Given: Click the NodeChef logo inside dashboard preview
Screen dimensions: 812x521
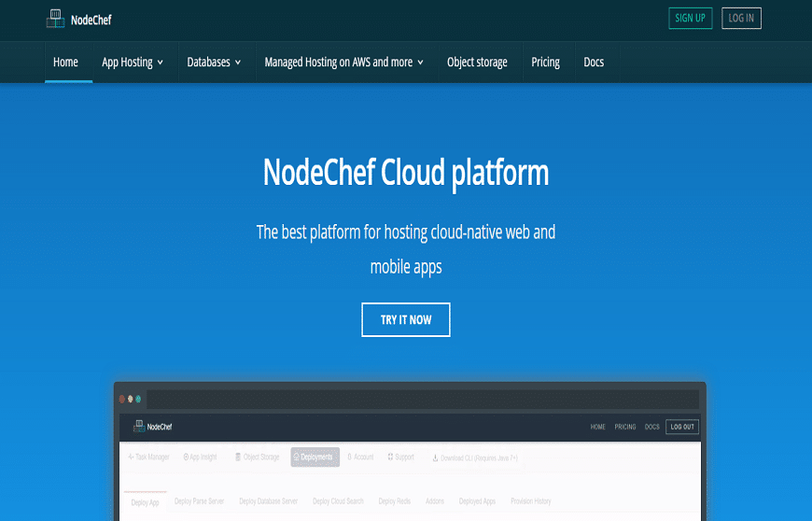Looking at the screenshot, I should coord(139,426).
